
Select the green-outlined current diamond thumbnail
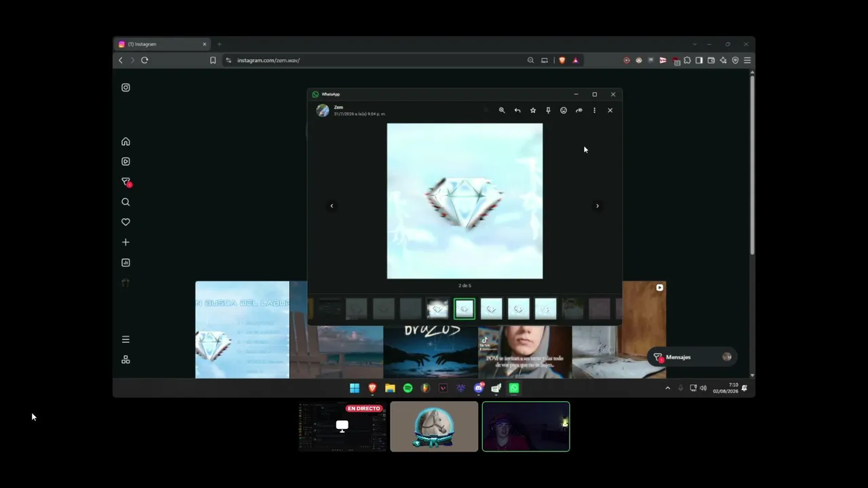pyautogui.click(x=465, y=309)
